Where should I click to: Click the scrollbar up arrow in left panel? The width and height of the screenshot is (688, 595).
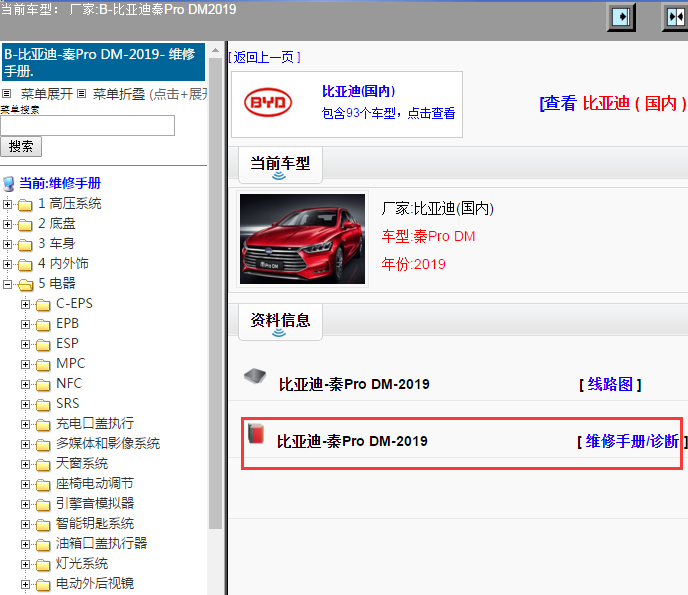click(215, 50)
